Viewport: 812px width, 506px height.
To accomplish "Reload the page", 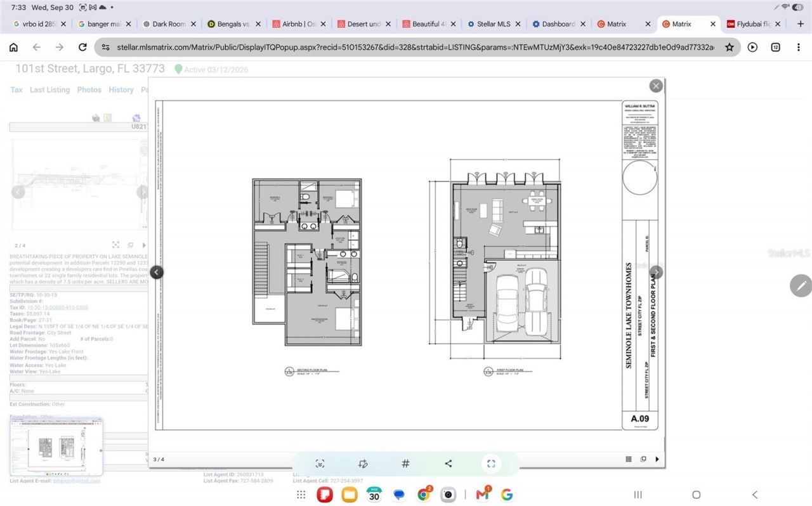I will point(82,47).
